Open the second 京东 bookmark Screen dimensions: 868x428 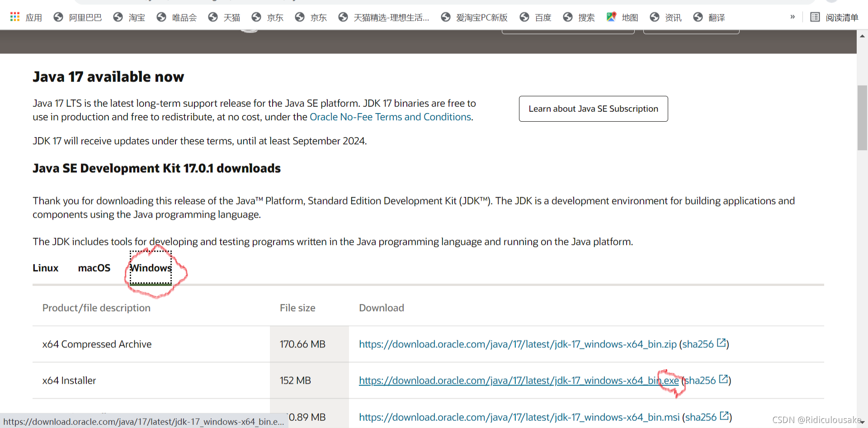pyautogui.click(x=311, y=17)
